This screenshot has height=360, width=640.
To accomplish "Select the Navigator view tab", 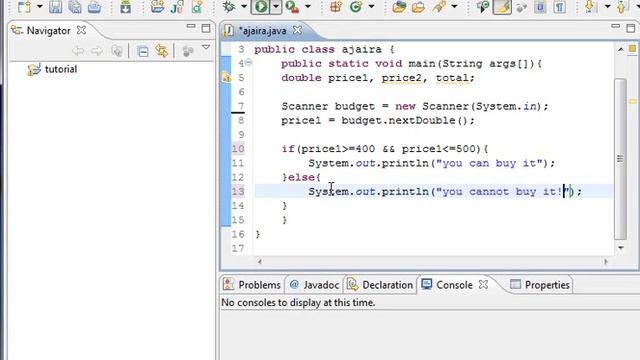I will click(x=48, y=31).
